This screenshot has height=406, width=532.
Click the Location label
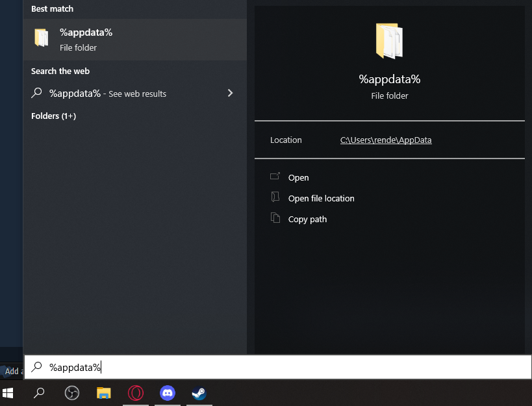tap(286, 140)
